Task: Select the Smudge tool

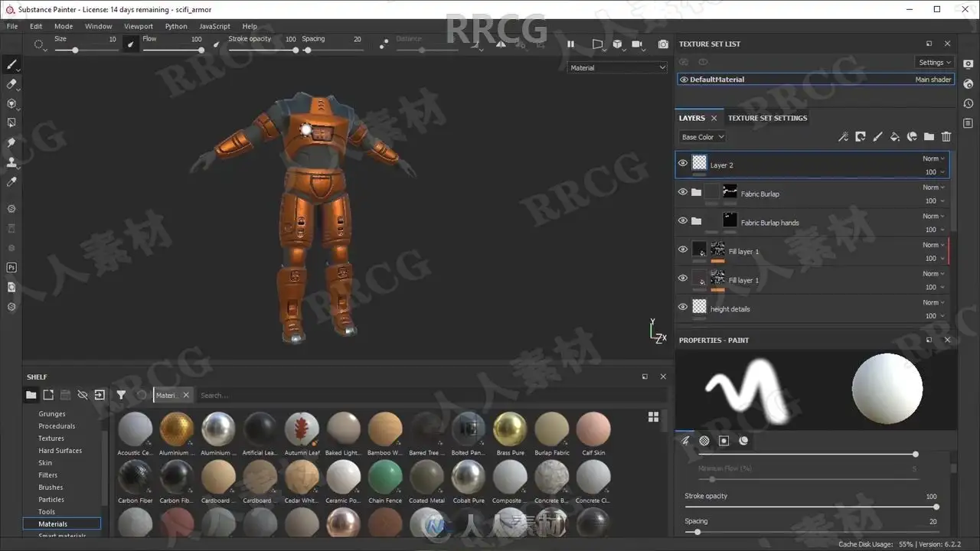Action: point(11,142)
